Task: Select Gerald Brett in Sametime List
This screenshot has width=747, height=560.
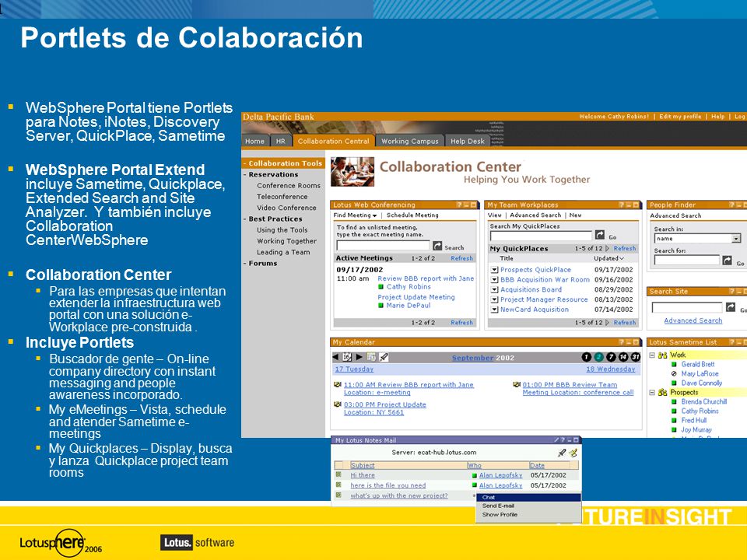Action: (697, 364)
